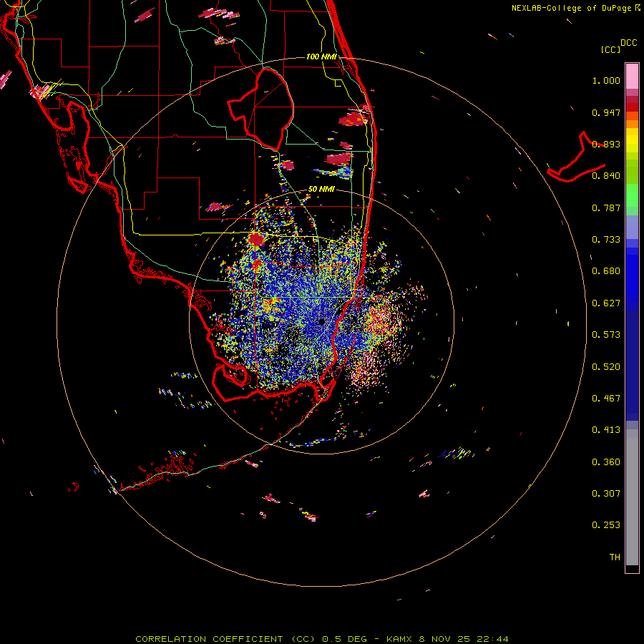Click the 0.947 scale value
The height and width of the screenshot is (644, 644).
tap(606, 112)
